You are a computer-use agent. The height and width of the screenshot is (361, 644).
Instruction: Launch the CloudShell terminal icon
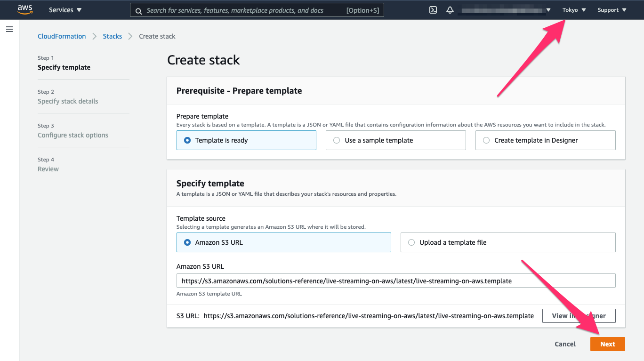tap(433, 10)
